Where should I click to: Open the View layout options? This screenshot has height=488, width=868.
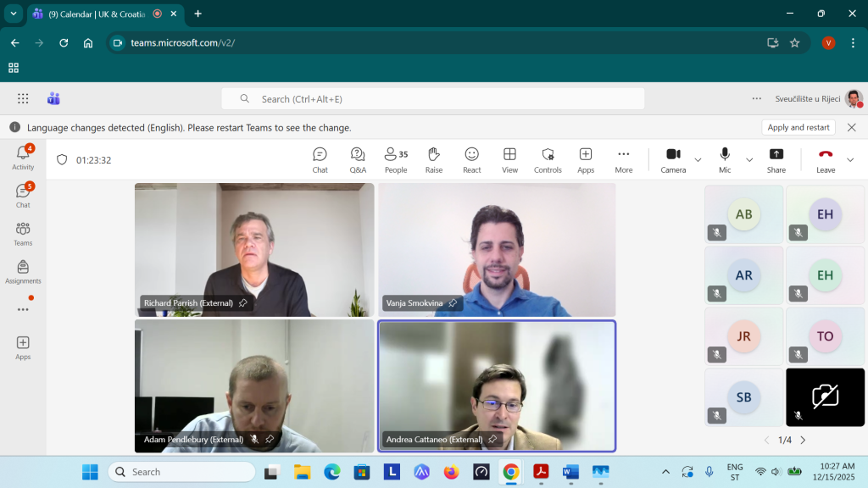[x=509, y=159]
